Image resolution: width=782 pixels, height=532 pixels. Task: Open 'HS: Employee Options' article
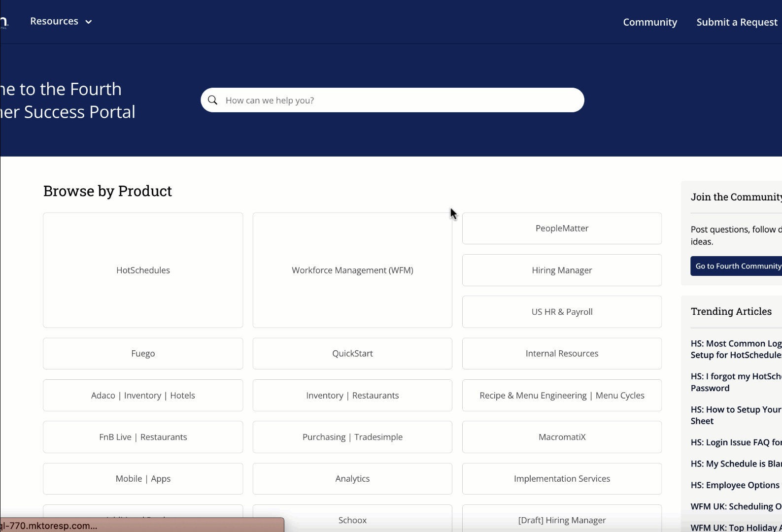(736, 485)
